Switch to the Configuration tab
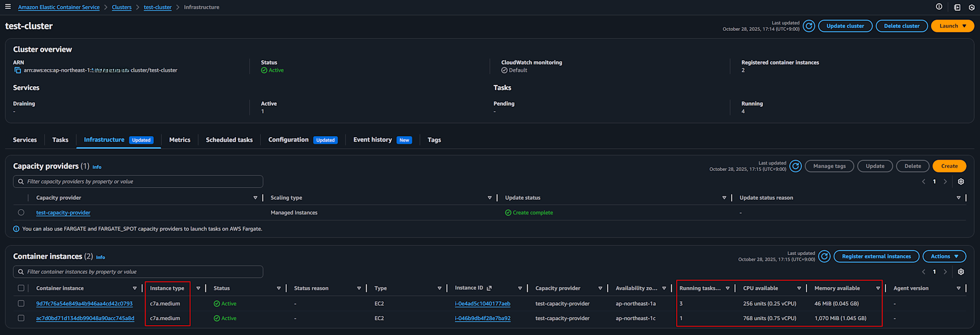 288,140
